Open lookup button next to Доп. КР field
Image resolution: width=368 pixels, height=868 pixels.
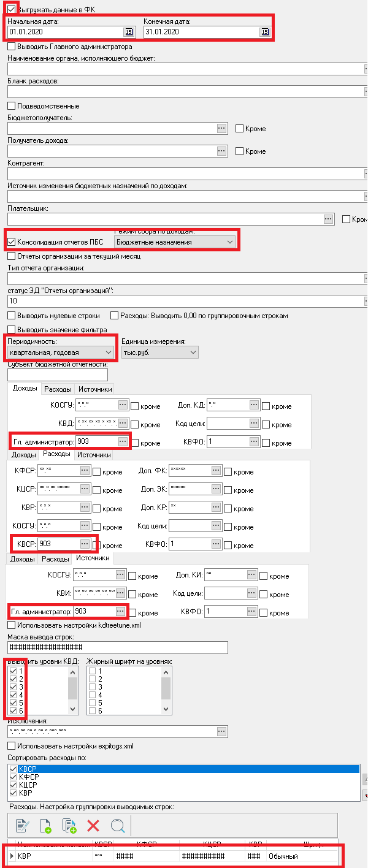tap(216, 508)
